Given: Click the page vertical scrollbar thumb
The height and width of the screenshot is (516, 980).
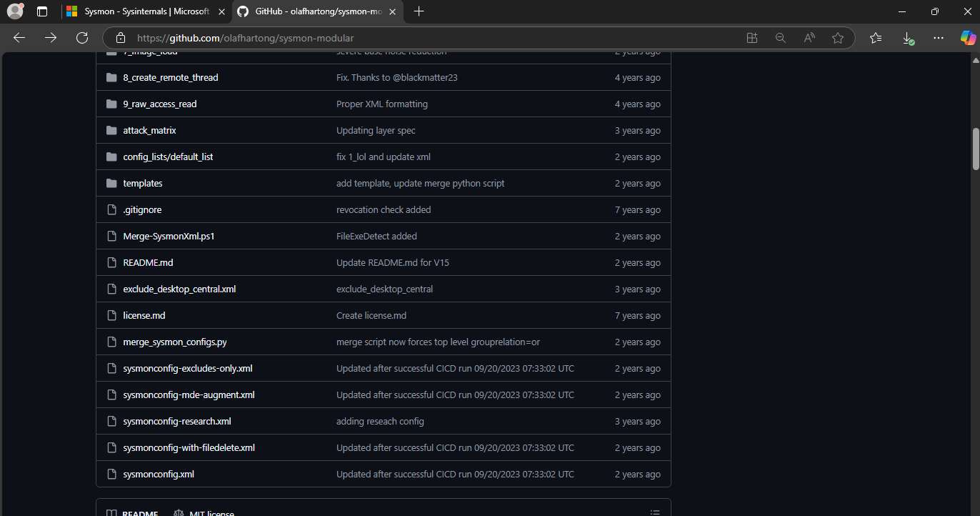Looking at the screenshot, I should (975, 149).
